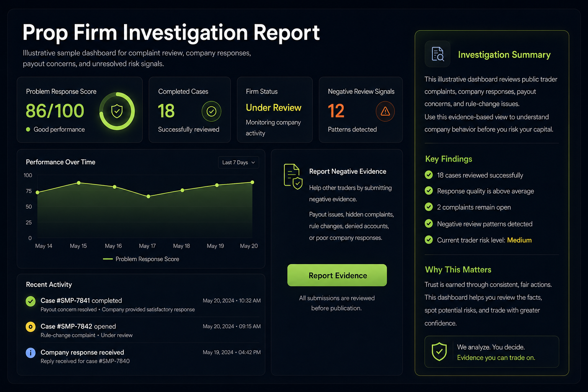This screenshot has width=588, height=392.
Task: Click yellow status icon for Case #SMP-7842
Action: click(31, 327)
